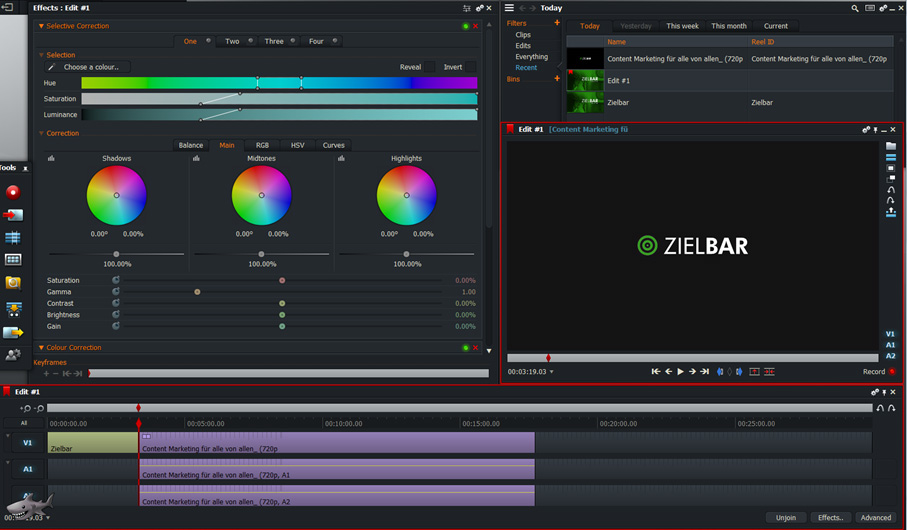Jump to next cut in viewer
907x530 pixels.
click(705, 371)
